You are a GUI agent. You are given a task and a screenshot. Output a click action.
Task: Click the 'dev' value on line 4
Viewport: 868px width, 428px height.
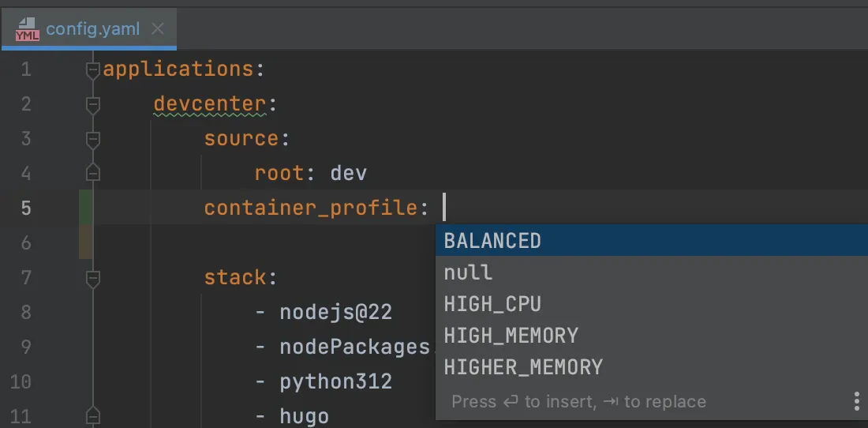click(348, 173)
